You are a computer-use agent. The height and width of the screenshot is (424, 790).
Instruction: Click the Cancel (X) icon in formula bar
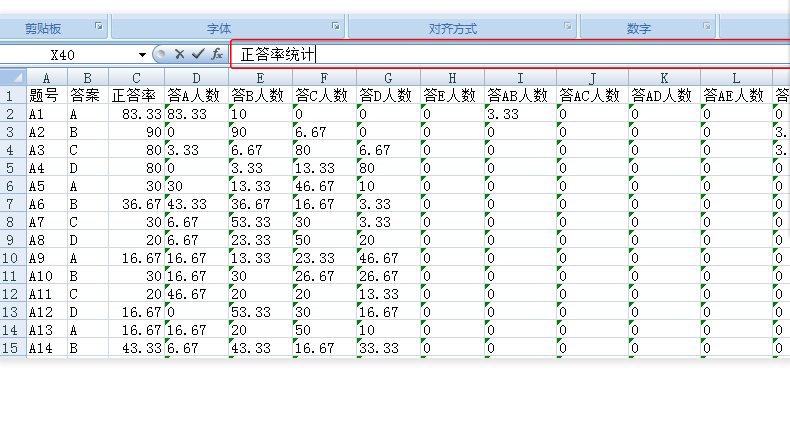pos(180,54)
